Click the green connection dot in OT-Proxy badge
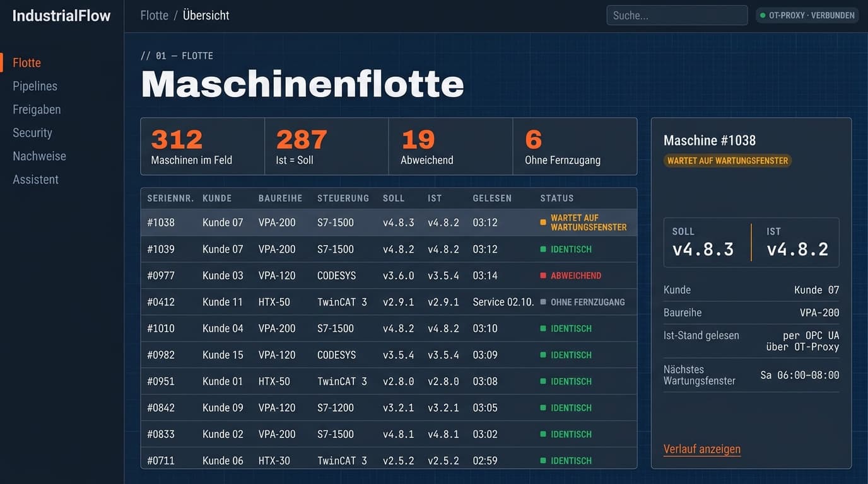The width and height of the screenshot is (868, 484). click(x=763, y=16)
